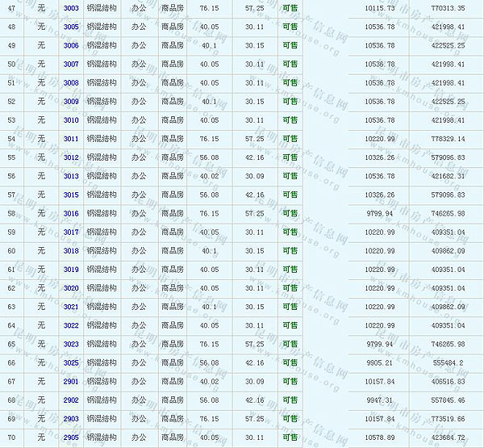
Task: Click 可售 status in row 47
Action: click(290, 7)
